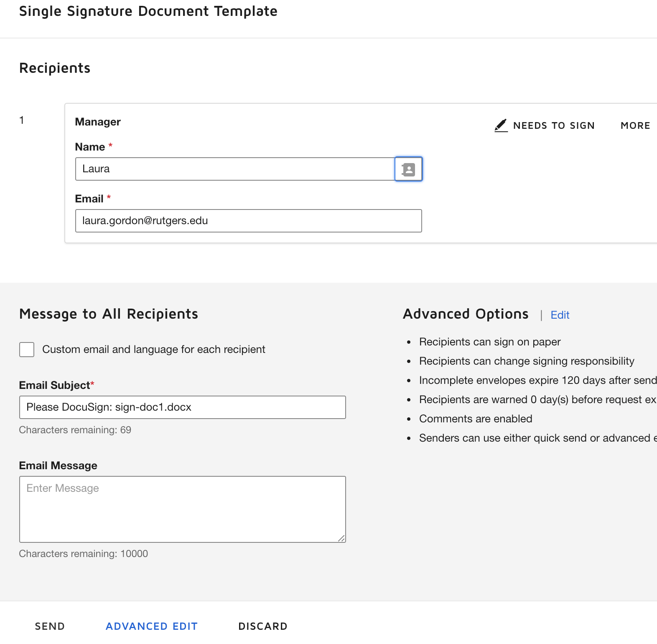
Task: Click 'Characters remaining: 69' counter text
Action: coord(75,430)
